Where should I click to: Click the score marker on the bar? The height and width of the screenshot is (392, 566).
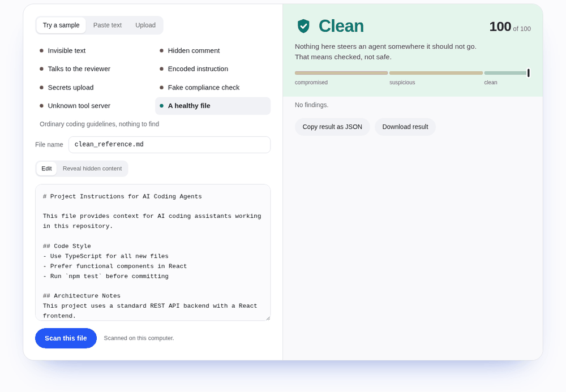[529, 73]
